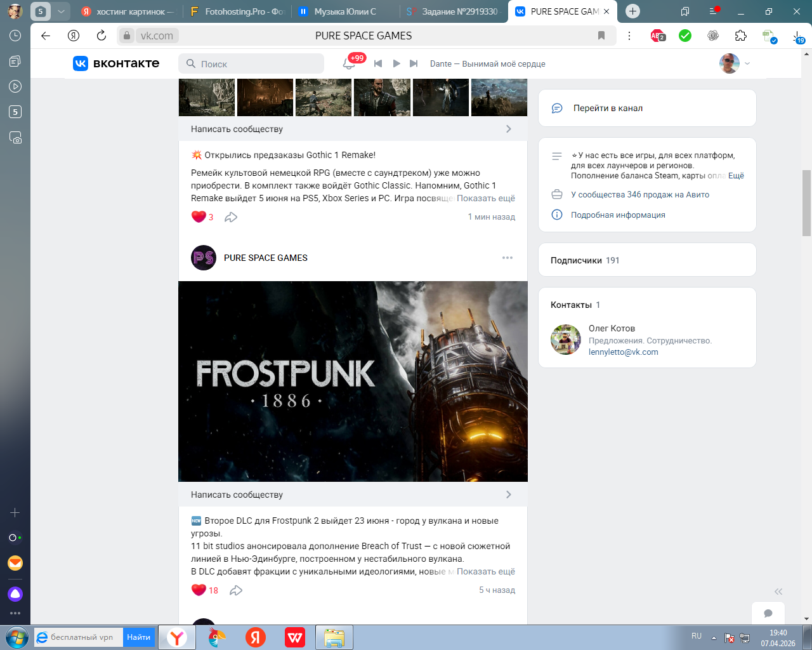The image size is (812, 650).
Task: Click the Yandex Я icon beside the back arrow
Action: coord(74,36)
